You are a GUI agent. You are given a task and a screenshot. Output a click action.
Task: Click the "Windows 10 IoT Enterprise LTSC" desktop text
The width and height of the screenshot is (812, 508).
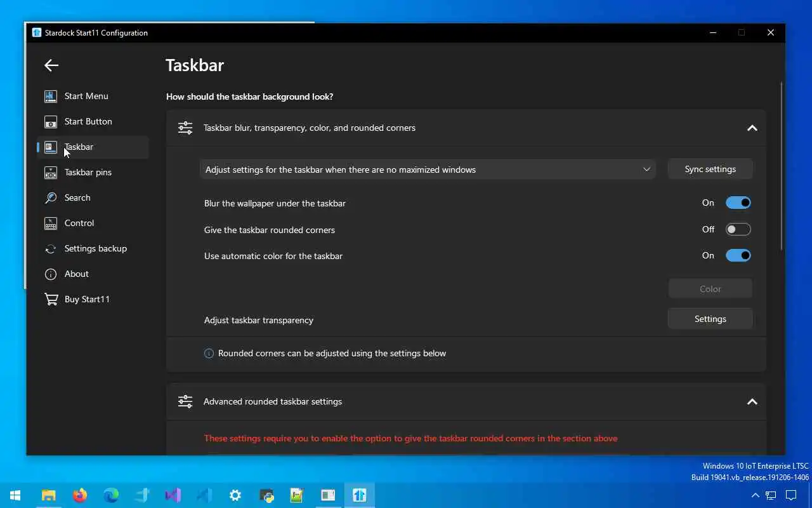tap(756, 467)
